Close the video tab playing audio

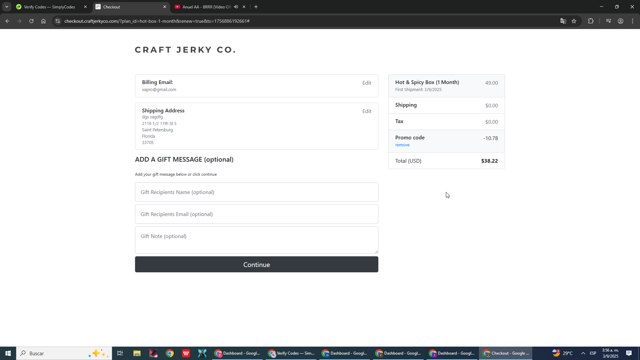(244, 7)
